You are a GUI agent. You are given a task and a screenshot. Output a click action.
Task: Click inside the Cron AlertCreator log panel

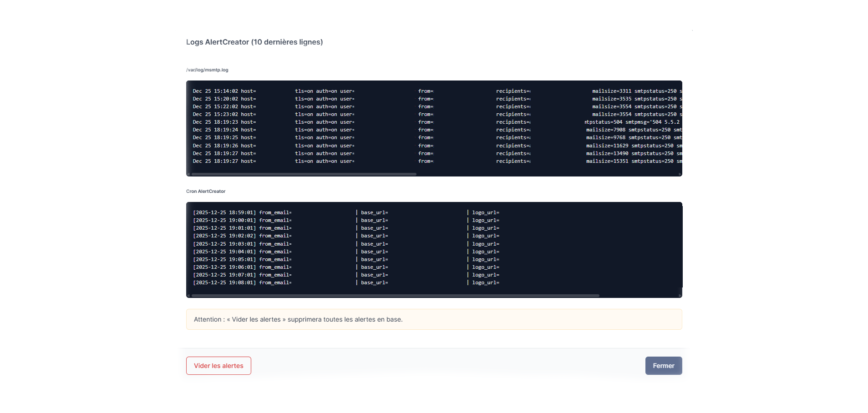(x=434, y=248)
